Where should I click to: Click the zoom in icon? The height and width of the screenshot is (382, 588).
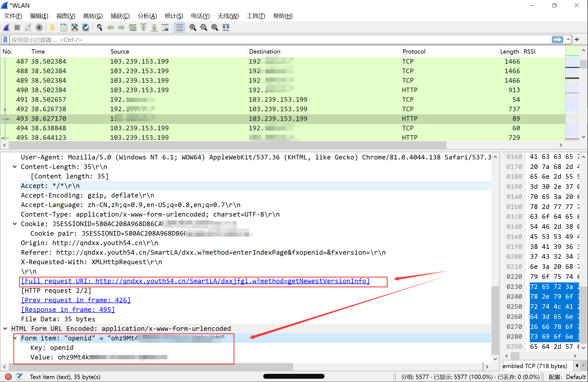(193, 27)
